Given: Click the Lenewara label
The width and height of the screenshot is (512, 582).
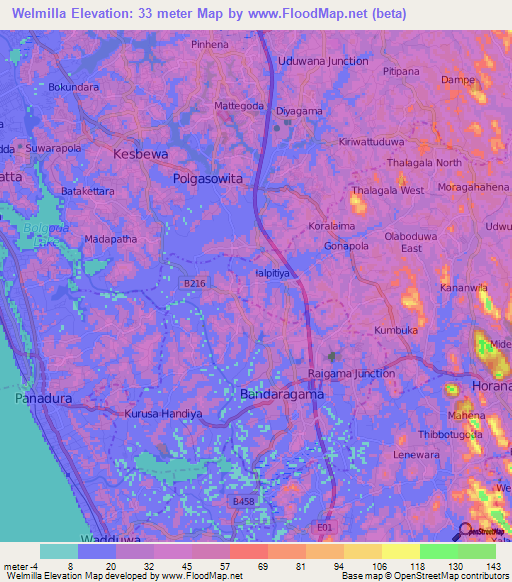Looking at the screenshot, I should pyautogui.click(x=416, y=455).
